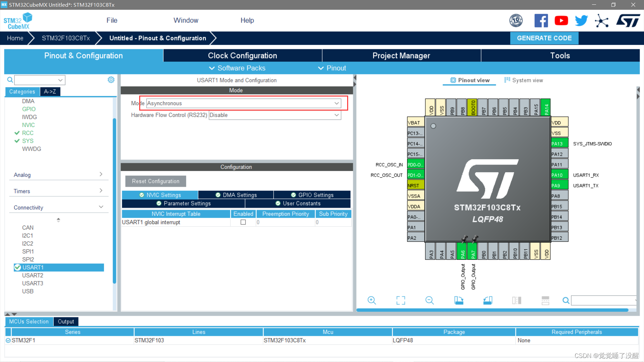Click the PA14 green pin

coord(546,107)
